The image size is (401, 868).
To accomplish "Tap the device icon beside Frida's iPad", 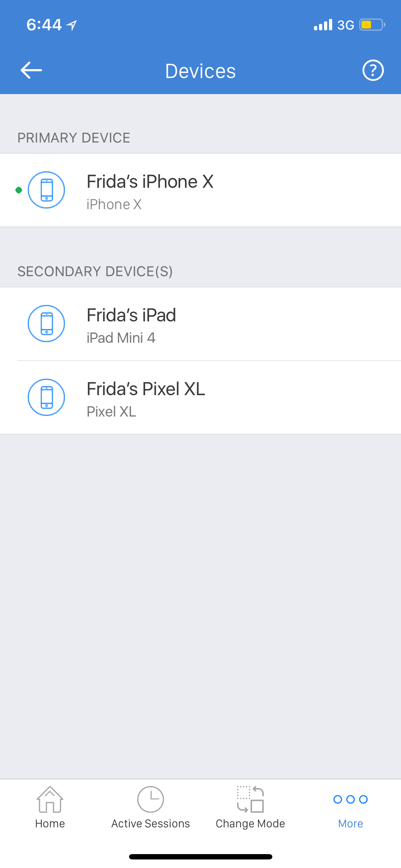I will coord(46,324).
